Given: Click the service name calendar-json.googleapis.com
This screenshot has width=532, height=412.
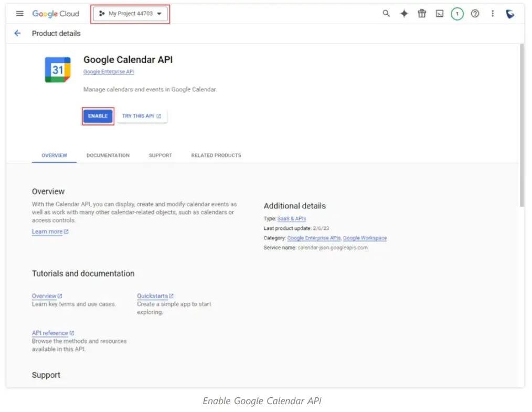Looking at the screenshot, I should click(333, 248).
